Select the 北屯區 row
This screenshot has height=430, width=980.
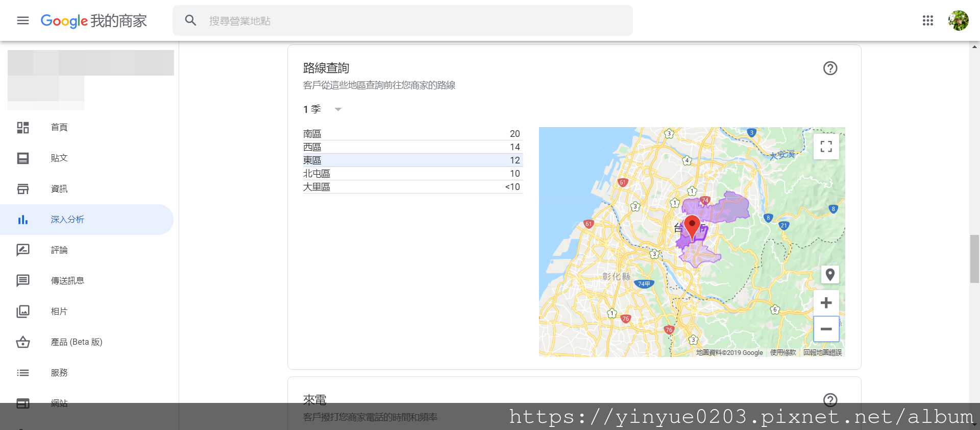pos(412,174)
